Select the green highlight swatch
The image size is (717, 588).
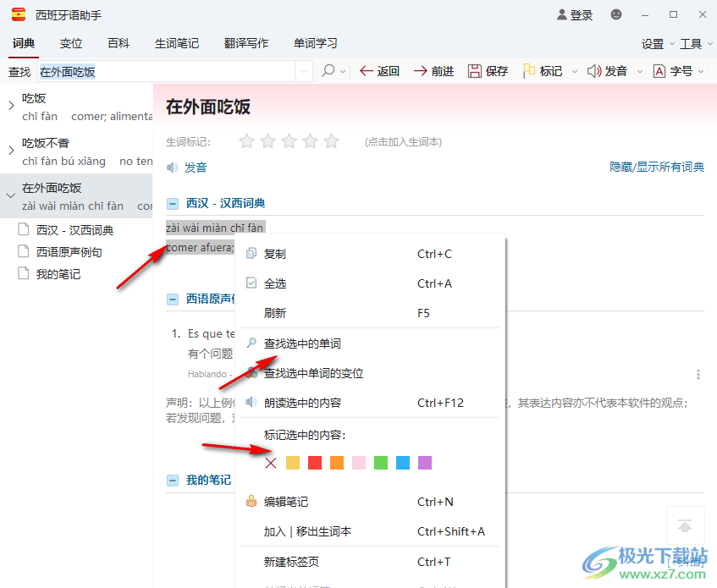(x=380, y=463)
